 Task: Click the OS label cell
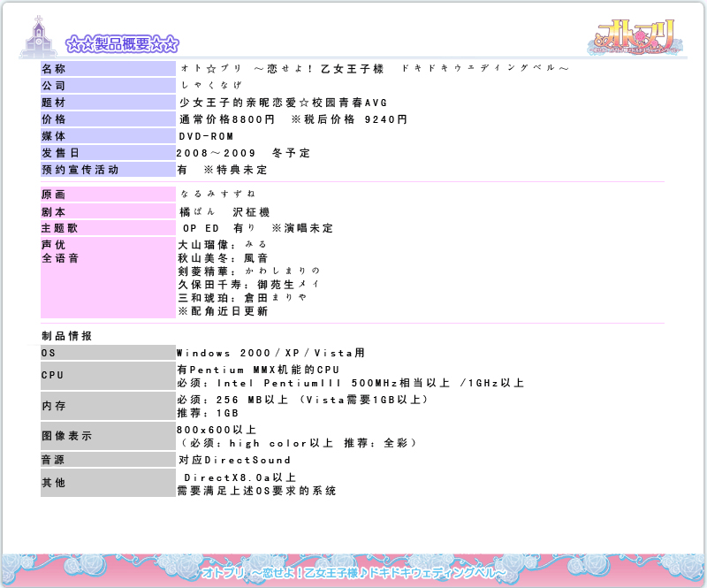point(108,353)
